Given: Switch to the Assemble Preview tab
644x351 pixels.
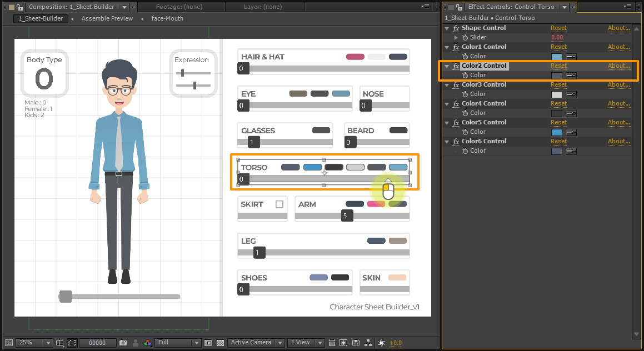Looking at the screenshot, I should tap(107, 18).
